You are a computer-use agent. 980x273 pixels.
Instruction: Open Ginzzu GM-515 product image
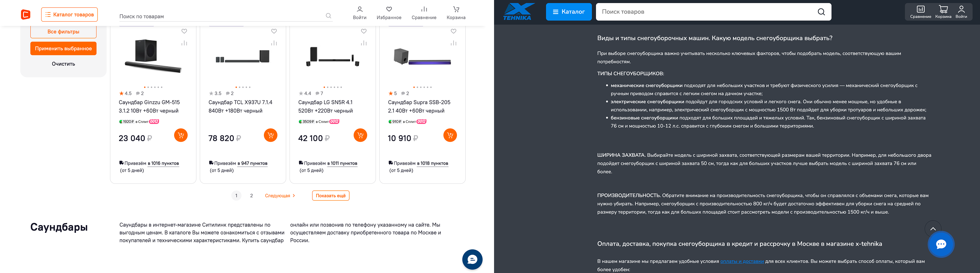click(x=153, y=56)
